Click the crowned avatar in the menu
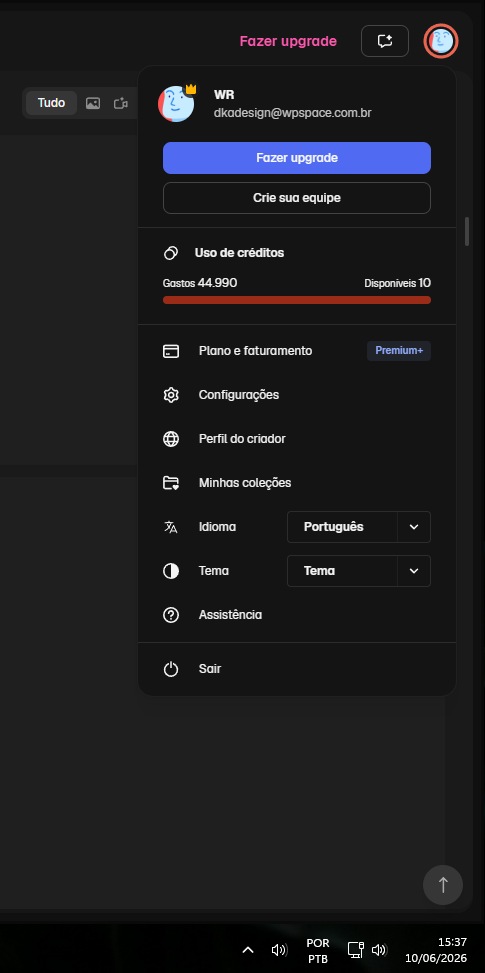The height and width of the screenshot is (973, 485). click(177, 104)
